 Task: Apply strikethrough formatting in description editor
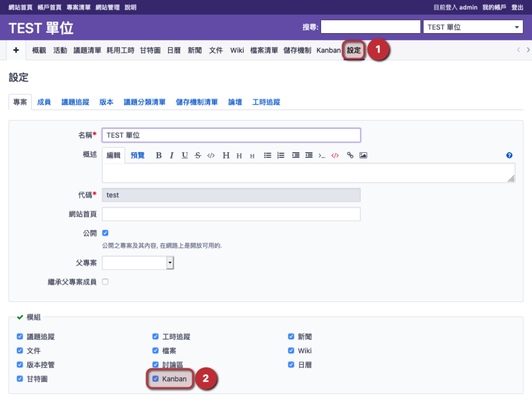[198, 155]
